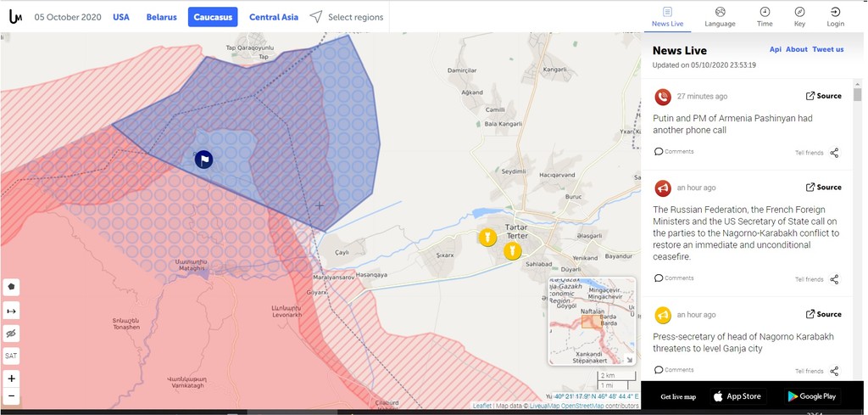Click the Tweet us link
Viewport: 868px width, 415px height.
[828, 49]
